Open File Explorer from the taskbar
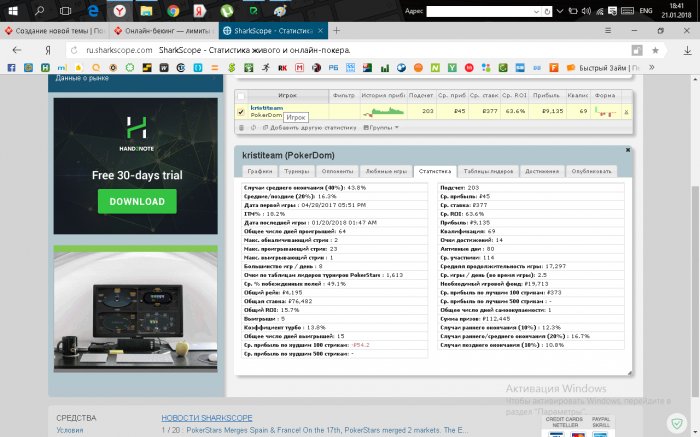700x437 pixels. tap(146, 11)
